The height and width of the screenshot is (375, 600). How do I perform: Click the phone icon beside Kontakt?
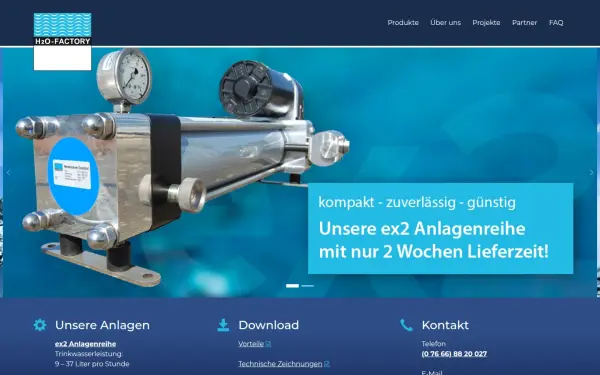[x=406, y=325]
